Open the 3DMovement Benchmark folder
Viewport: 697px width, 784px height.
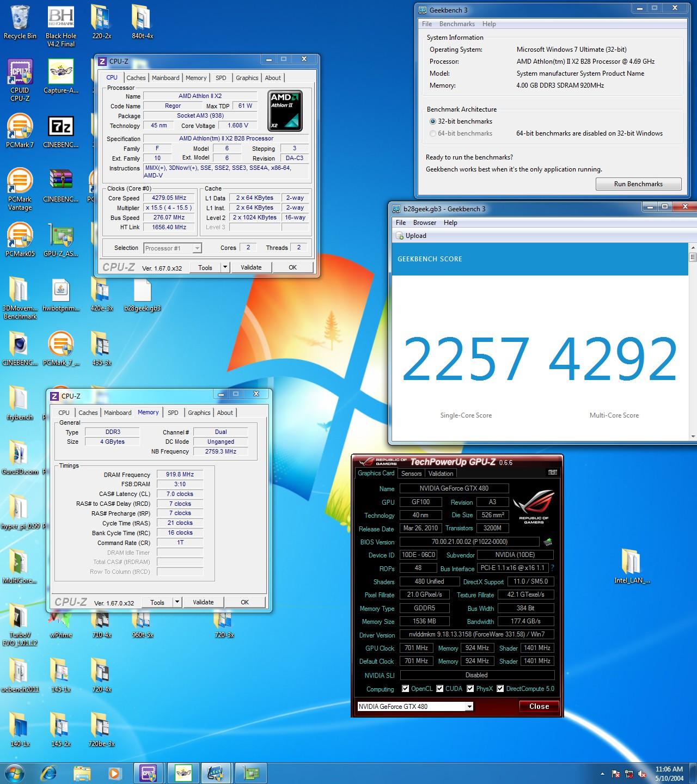(x=20, y=298)
